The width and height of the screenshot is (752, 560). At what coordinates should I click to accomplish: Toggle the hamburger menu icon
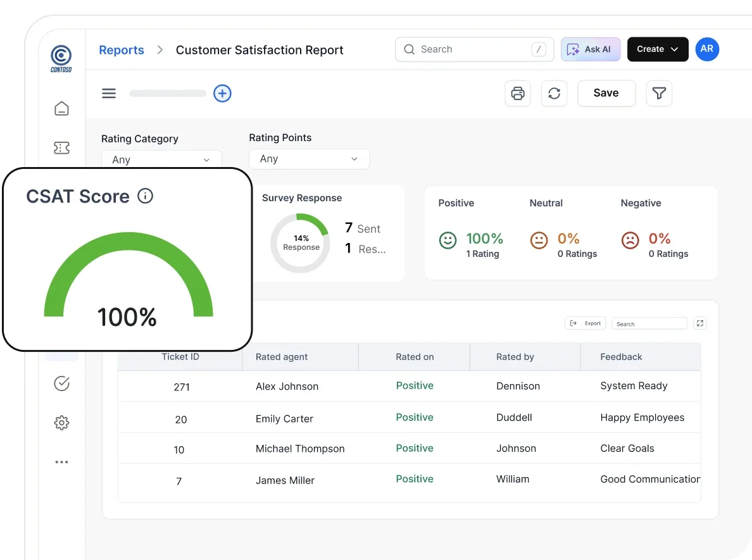(x=109, y=93)
